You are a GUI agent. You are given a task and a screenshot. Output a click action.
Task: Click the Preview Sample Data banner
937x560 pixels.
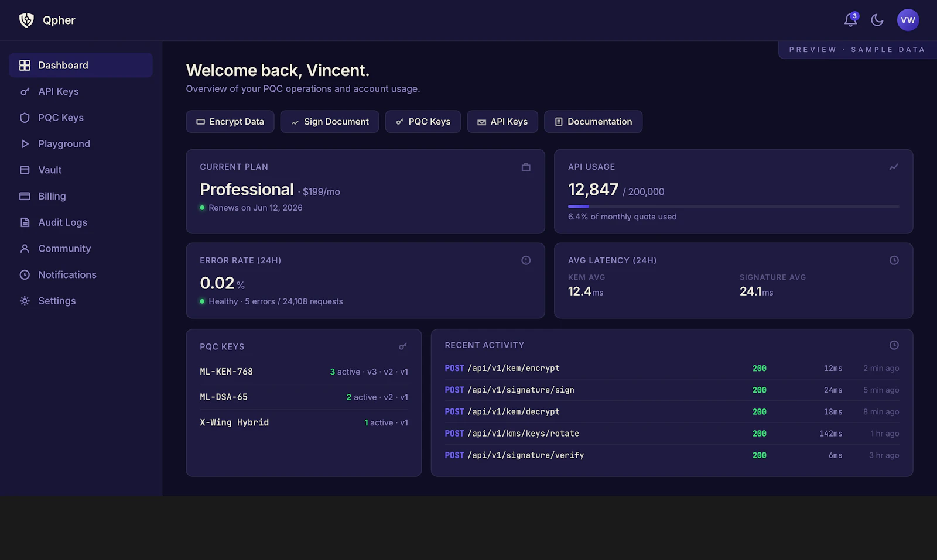pyautogui.click(x=857, y=50)
